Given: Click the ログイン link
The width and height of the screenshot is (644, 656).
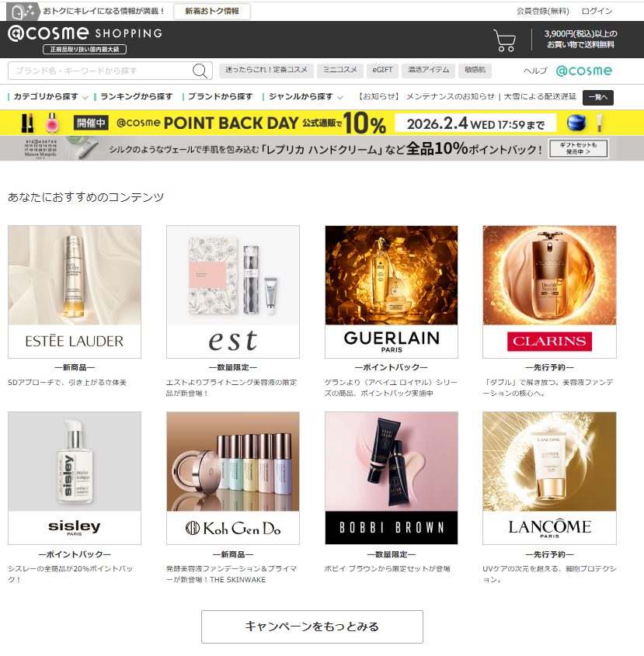Looking at the screenshot, I should (597, 12).
